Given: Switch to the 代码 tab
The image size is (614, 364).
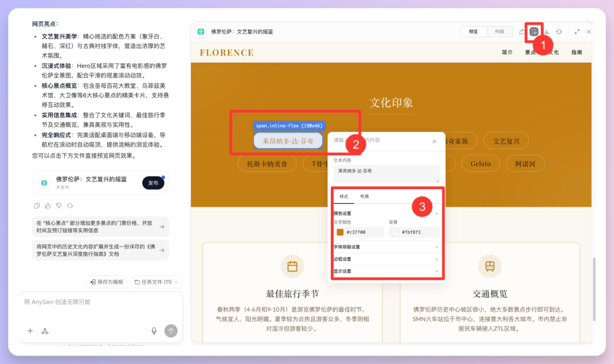Looking at the screenshot, I should tap(500, 32).
